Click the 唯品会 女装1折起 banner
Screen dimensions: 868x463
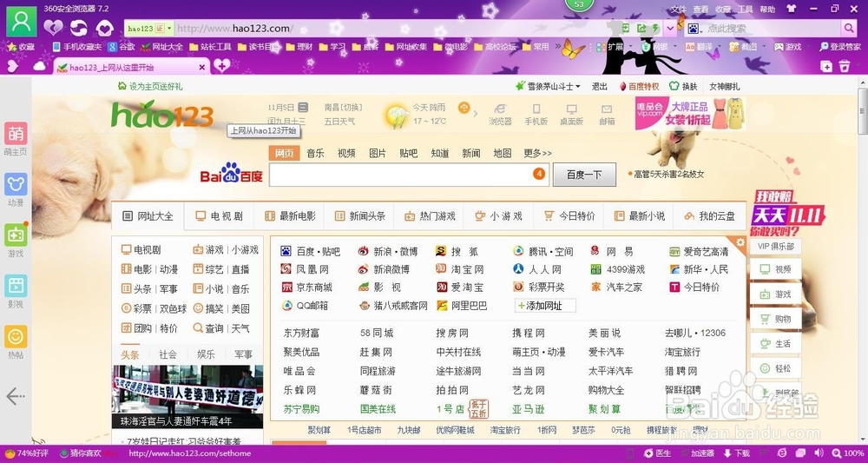pos(690,114)
